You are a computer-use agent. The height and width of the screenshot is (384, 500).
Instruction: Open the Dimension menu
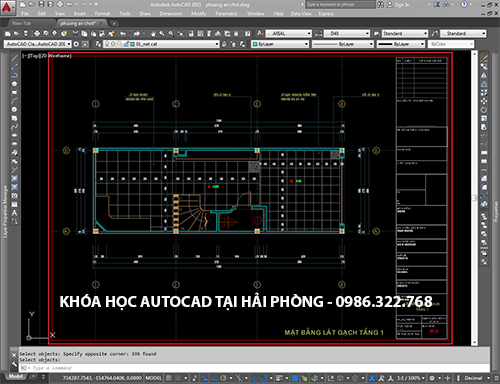click(171, 14)
